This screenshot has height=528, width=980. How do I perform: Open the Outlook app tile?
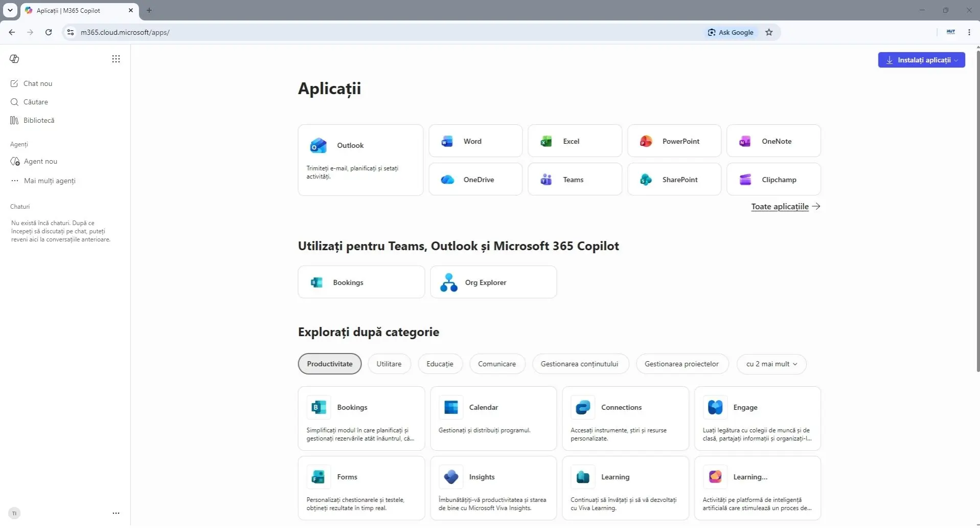[360, 160]
